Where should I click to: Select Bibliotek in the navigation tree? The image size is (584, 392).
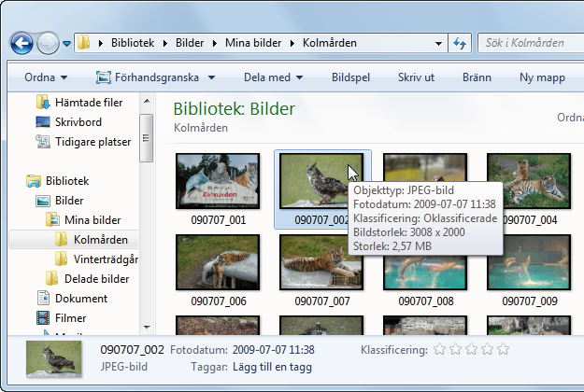(67, 181)
